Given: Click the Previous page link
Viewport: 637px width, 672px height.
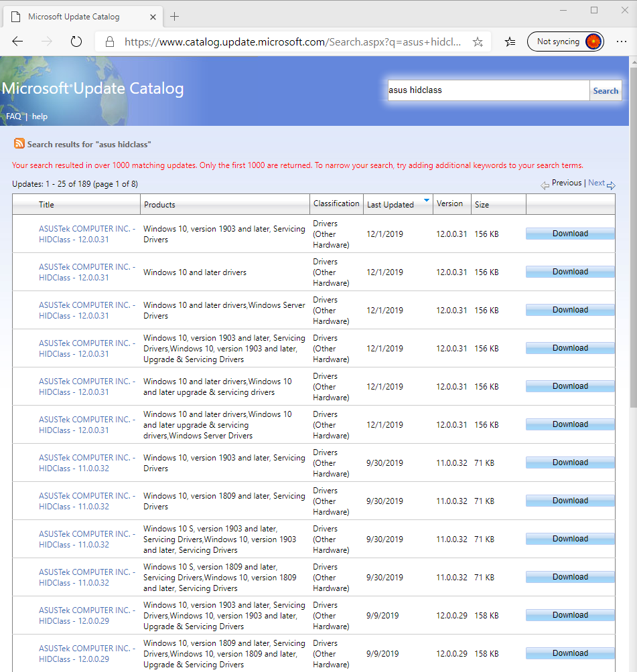Looking at the screenshot, I should pos(566,183).
